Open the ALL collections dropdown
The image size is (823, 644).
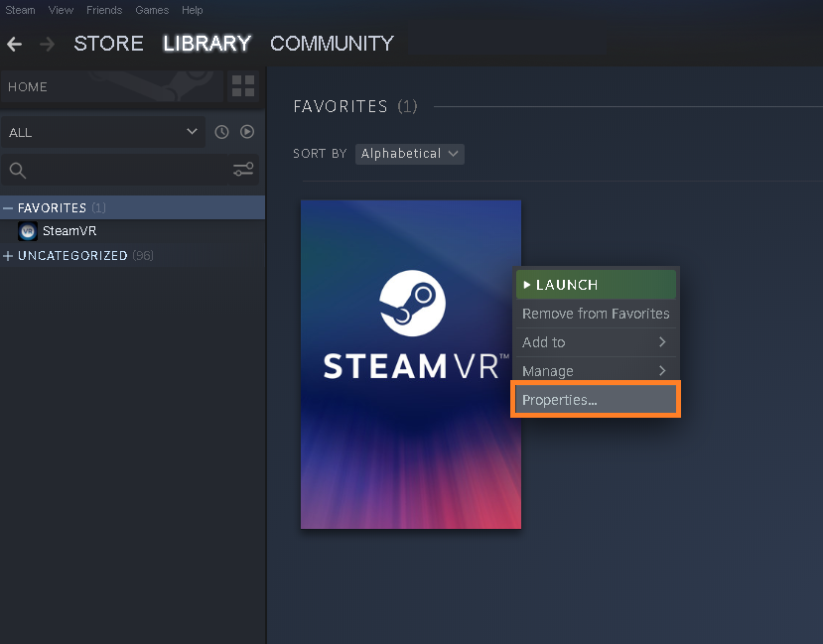[104, 131]
